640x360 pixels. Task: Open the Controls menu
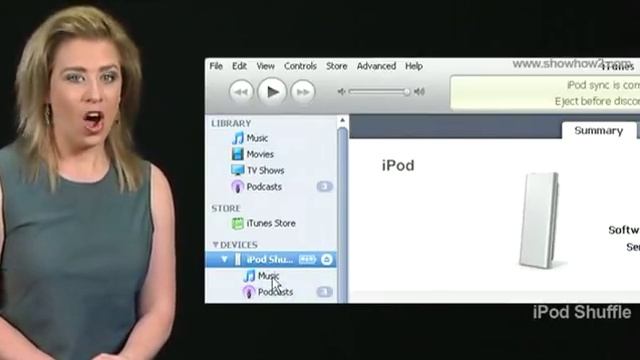point(300,66)
